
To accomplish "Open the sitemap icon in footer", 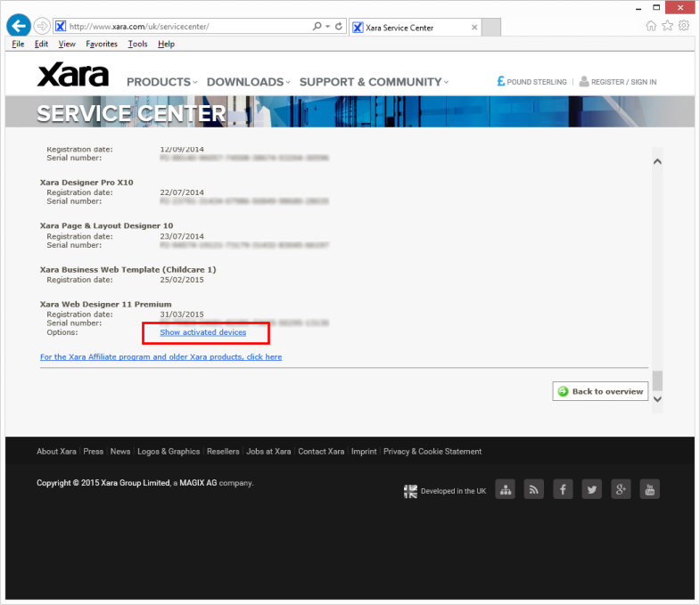I will coord(506,489).
